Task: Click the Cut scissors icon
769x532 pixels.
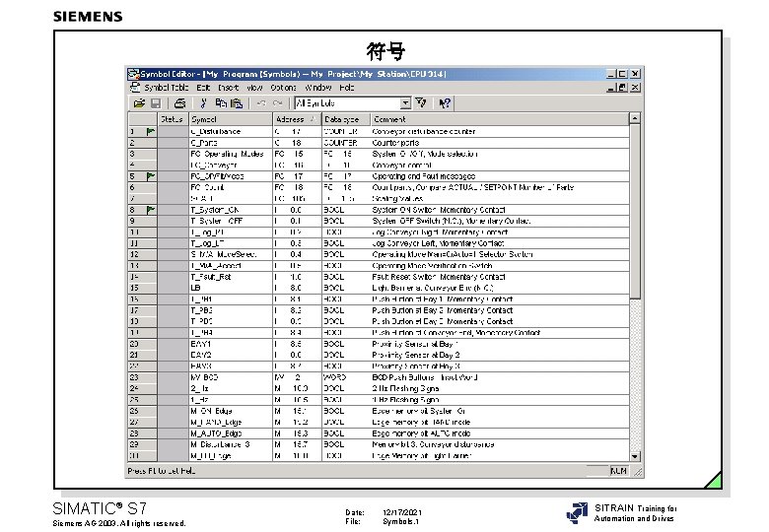Action: click(203, 103)
